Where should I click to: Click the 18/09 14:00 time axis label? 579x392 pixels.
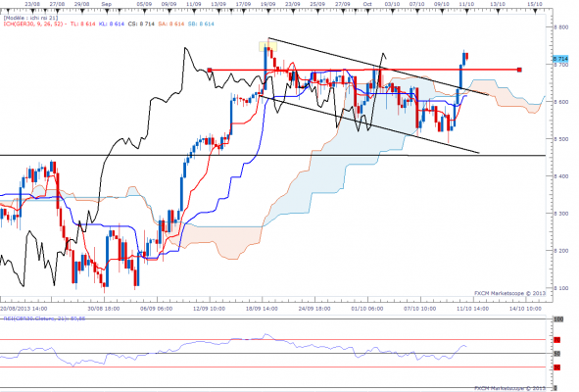(x=262, y=308)
